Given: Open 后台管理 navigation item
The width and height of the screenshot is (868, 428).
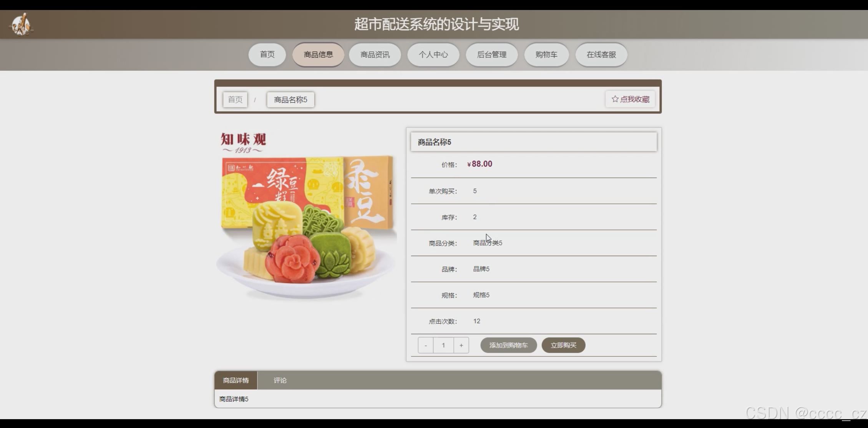Looking at the screenshot, I should (x=491, y=55).
